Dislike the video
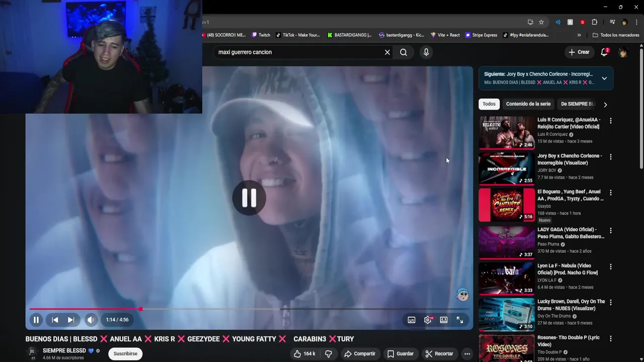644x362 pixels. (x=329, y=354)
